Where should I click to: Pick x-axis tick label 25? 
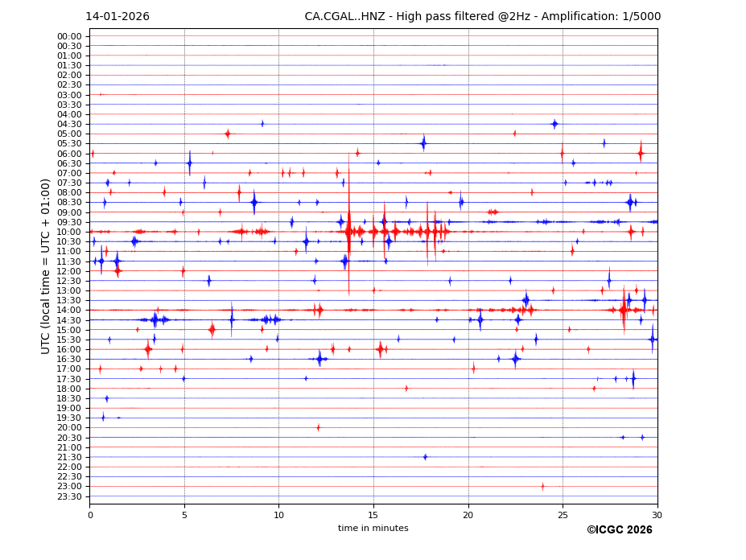click(x=563, y=515)
